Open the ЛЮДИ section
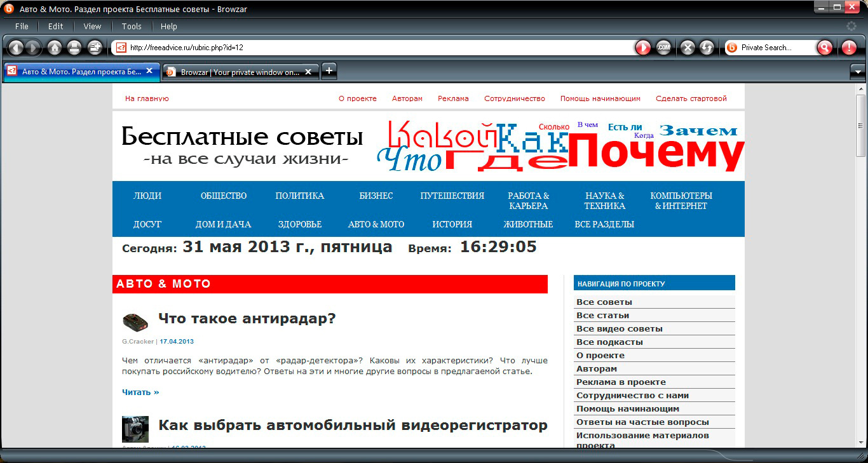The height and width of the screenshot is (463, 868). coord(147,196)
